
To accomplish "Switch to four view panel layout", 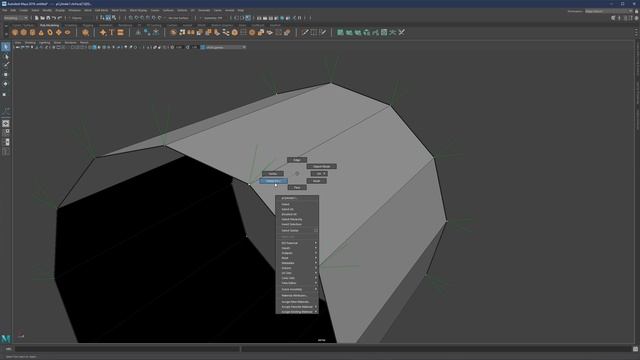I will tap(6, 133).
